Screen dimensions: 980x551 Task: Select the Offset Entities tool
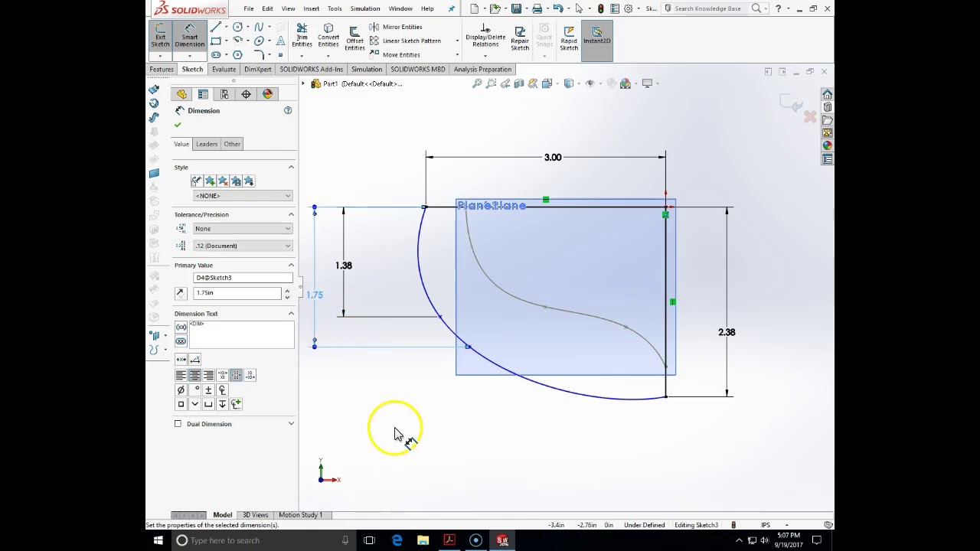(354, 38)
